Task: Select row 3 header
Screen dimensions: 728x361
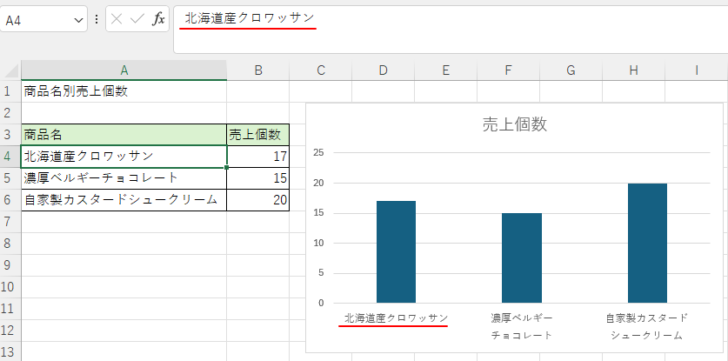Action: point(10,135)
